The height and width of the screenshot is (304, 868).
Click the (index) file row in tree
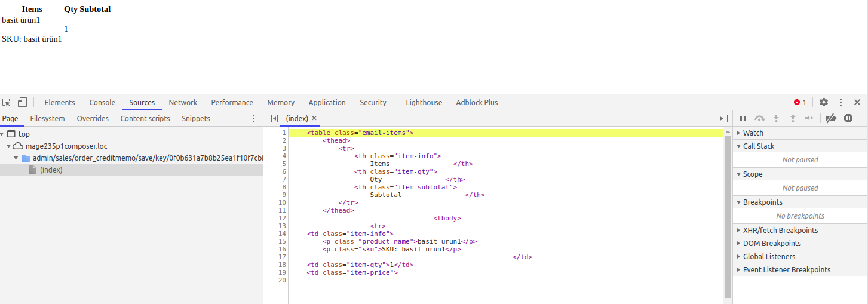(131, 170)
